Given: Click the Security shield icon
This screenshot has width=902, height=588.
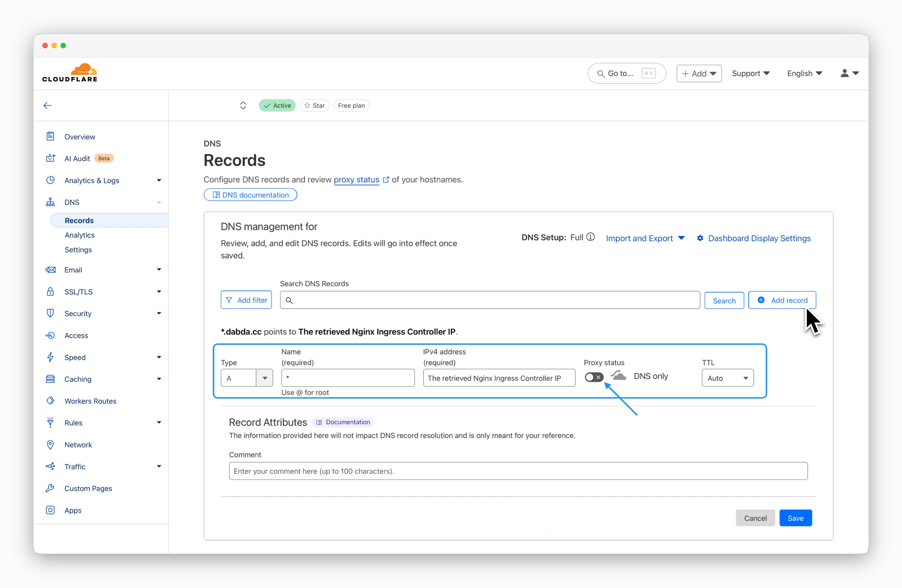Looking at the screenshot, I should 50,313.
